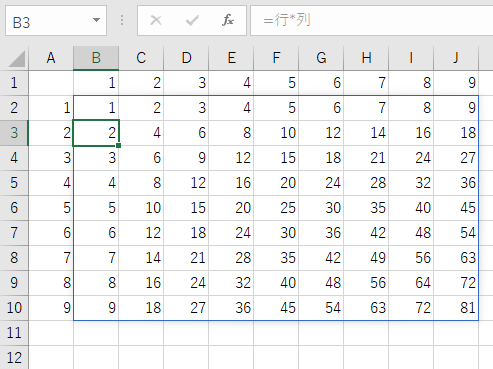Click cell J10 with value 81
The height and width of the screenshot is (369, 493).
click(456, 308)
